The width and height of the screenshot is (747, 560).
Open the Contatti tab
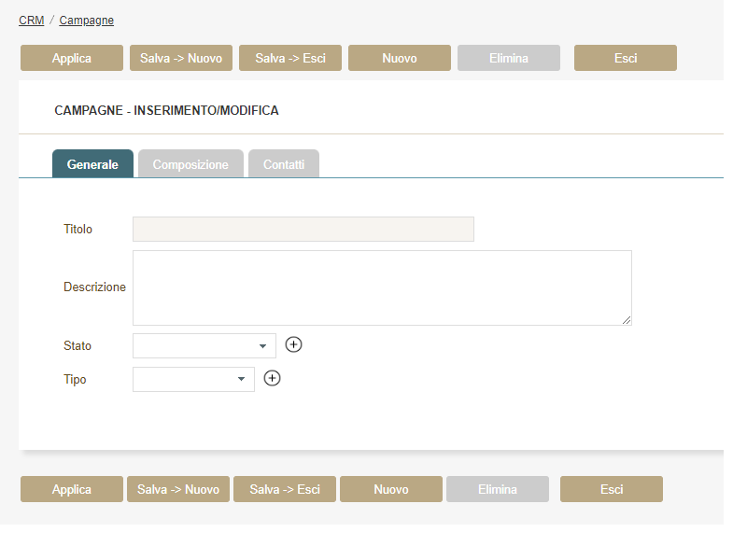[x=284, y=164]
